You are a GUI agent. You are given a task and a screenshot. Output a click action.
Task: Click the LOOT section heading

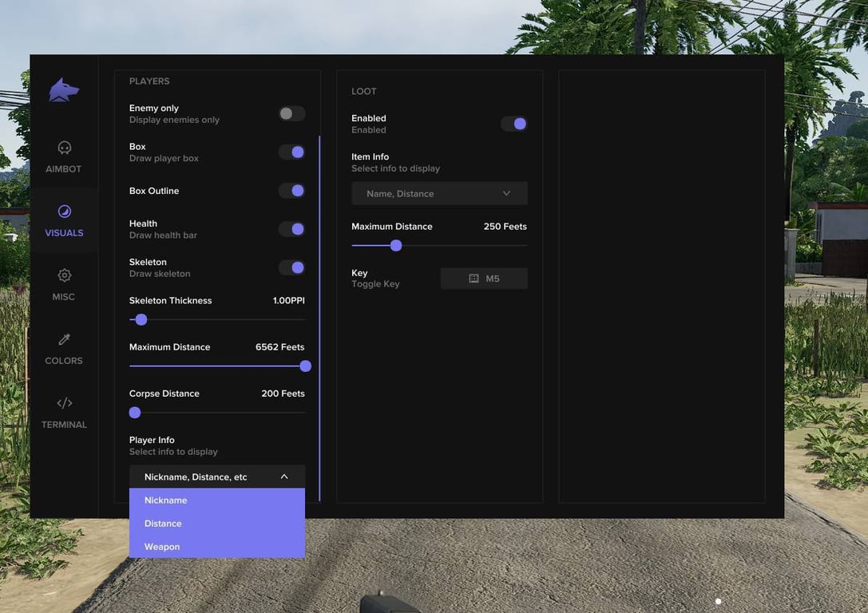[x=363, y=91]
